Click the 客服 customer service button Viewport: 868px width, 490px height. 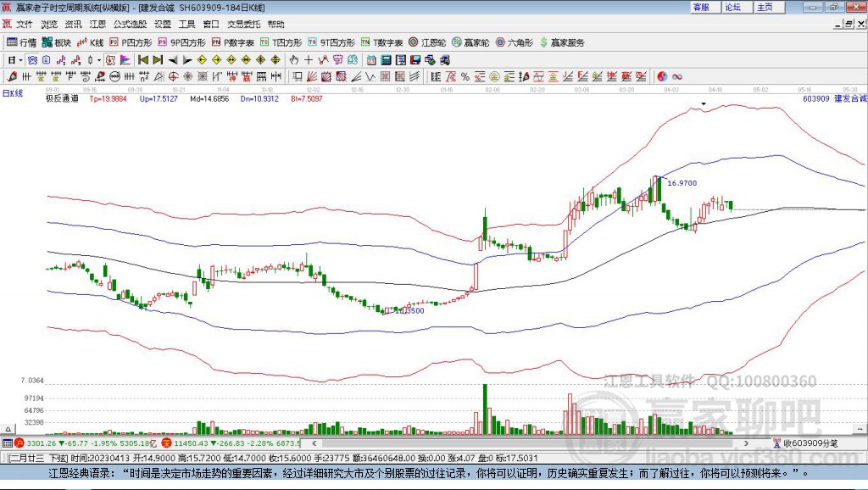(704, 7)
